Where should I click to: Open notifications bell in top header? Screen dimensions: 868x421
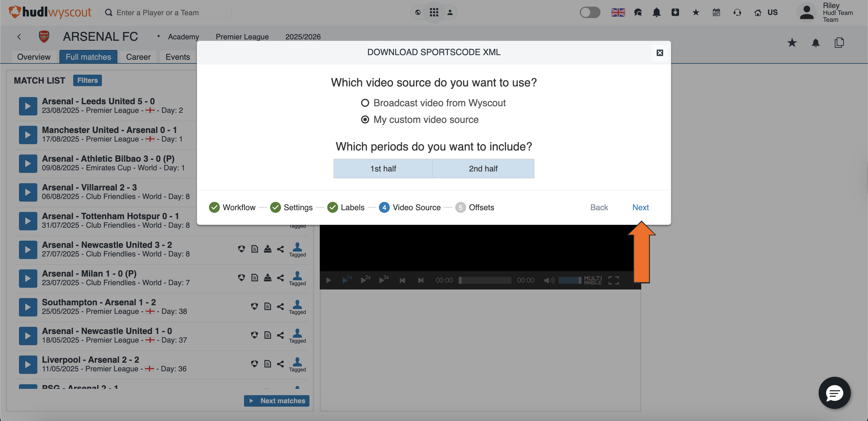[x=656, y=12]
